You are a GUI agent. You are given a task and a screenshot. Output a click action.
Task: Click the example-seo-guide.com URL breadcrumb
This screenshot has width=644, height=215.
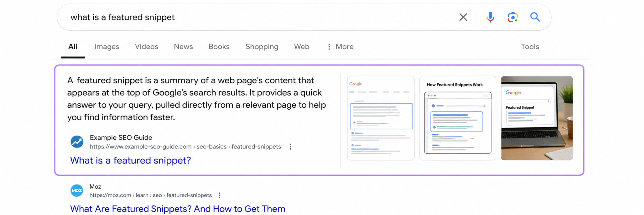pyautogui.click(x=185, y=147)
